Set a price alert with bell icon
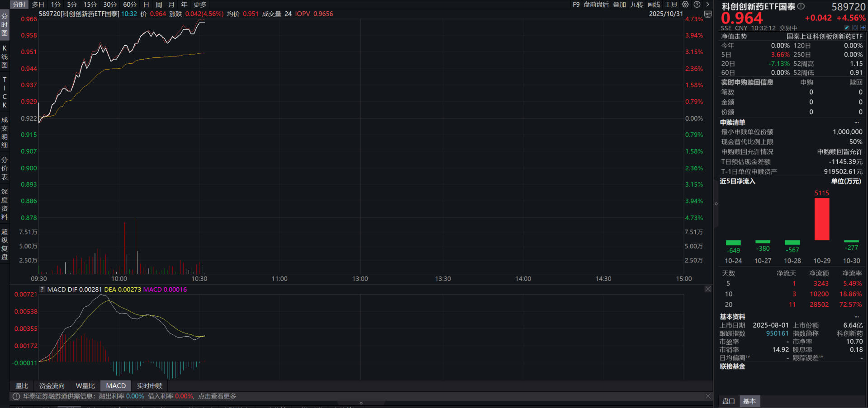 tap(855, 28)
